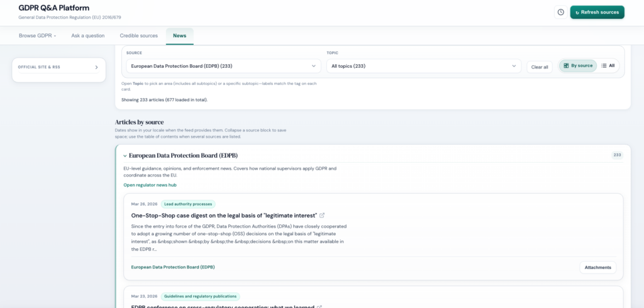Go to Ask a question tab
644x308 pixels.
87,36
